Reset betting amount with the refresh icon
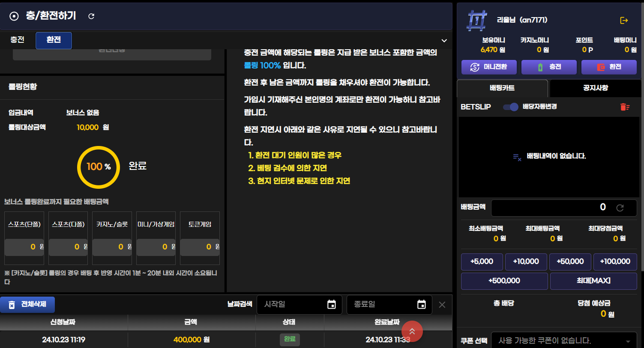Viewport: 644px width, 348px height. coord(620,208)
